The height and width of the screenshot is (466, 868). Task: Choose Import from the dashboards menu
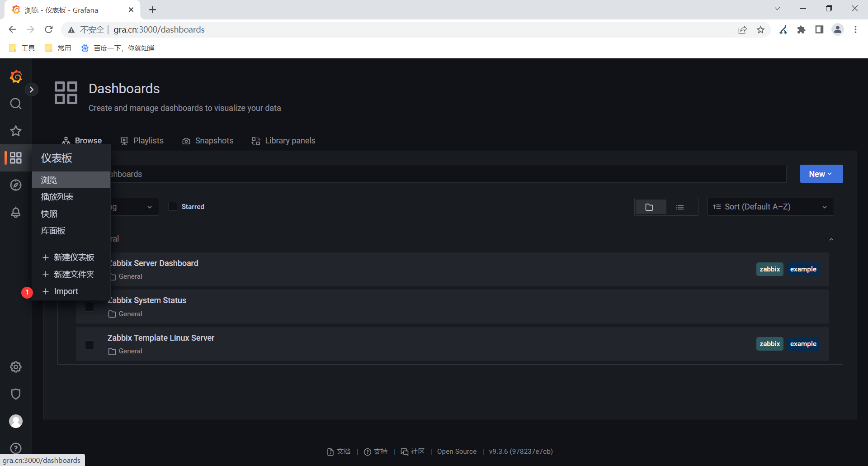point(71,291)
